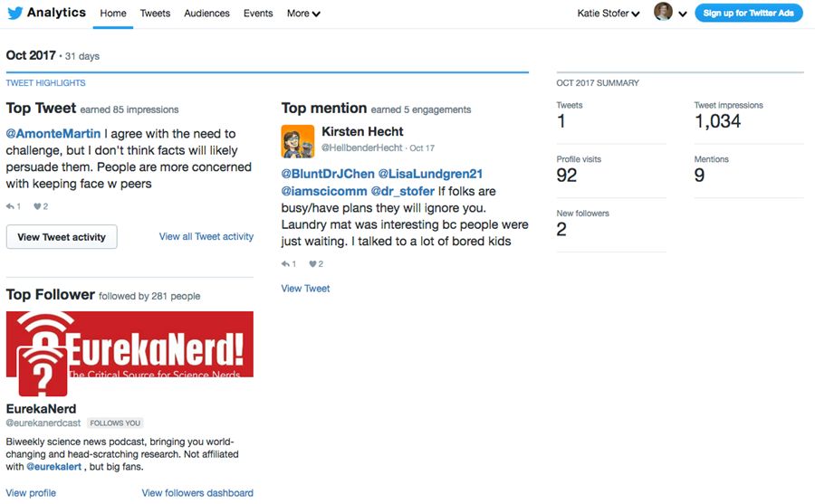
Task: Click the EurekaNerd square profile logo
Action: click(43, 371)
